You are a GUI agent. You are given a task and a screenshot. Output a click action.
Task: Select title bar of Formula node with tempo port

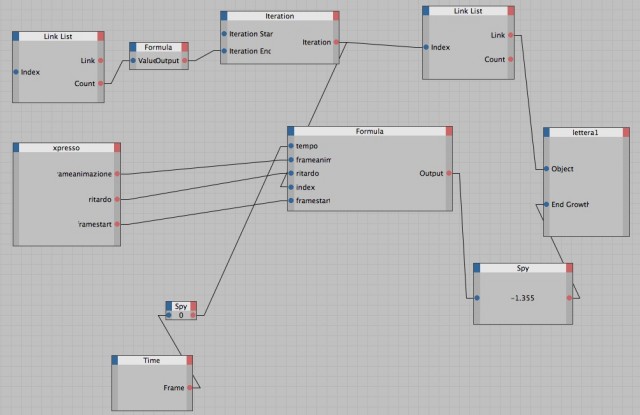tap(370, 131)
